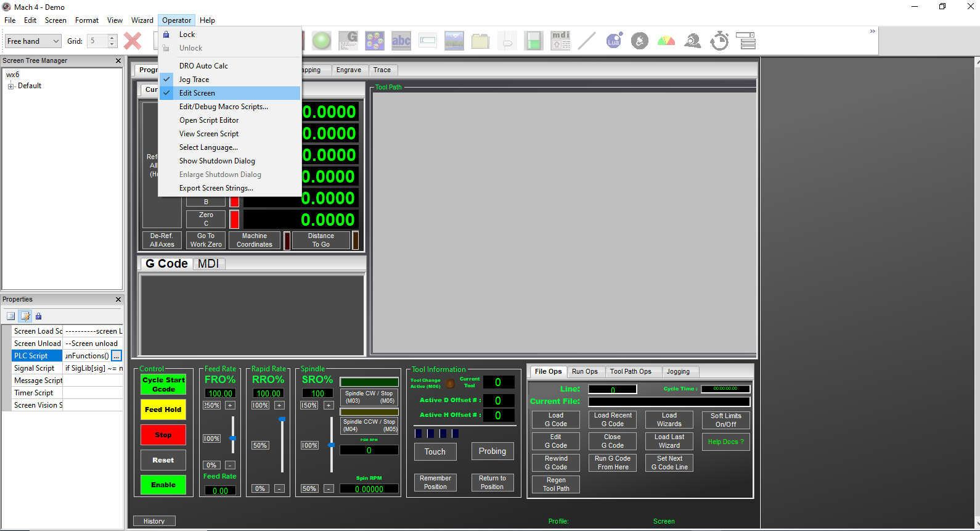The height and width of the screenshot is (531, 980).
Task: Close the Properties panel
Action: 118,299
